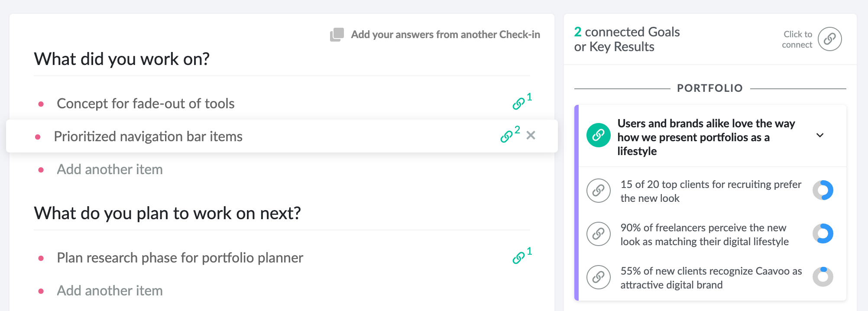The height and width of the screenshot is (311, 868).
Task: Click Add another item under plan to work on next
Action: click(110, 291)
